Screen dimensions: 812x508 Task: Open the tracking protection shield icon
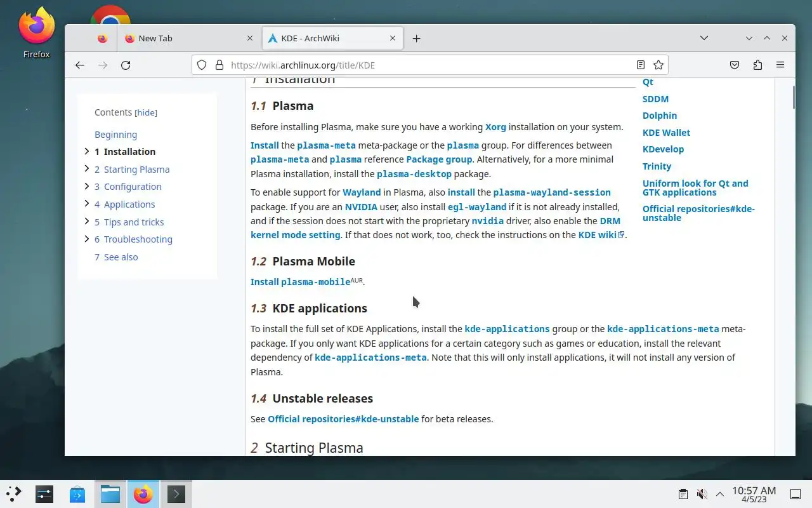202,65
